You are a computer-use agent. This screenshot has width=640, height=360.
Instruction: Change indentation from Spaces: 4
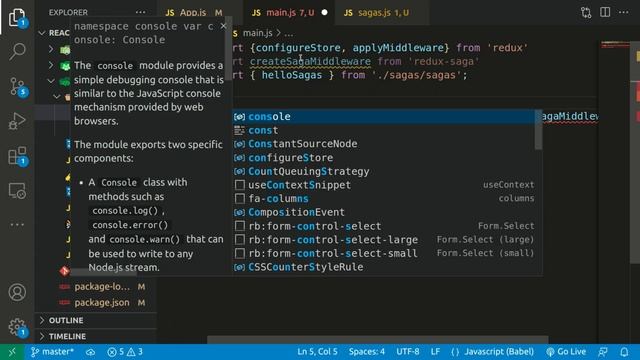367,352
